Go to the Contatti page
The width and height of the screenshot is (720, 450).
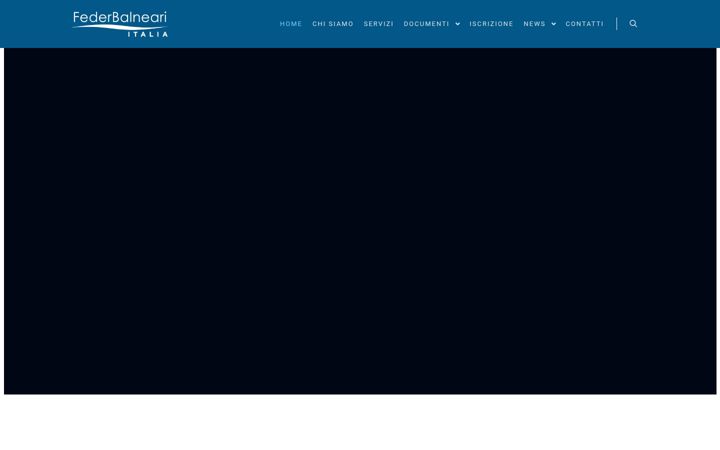click(x=585, y=24)
